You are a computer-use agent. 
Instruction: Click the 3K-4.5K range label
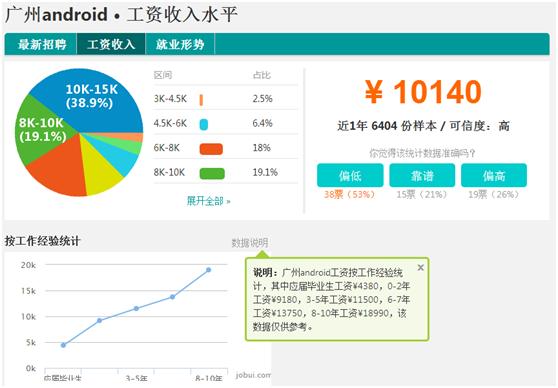(170, 99)
